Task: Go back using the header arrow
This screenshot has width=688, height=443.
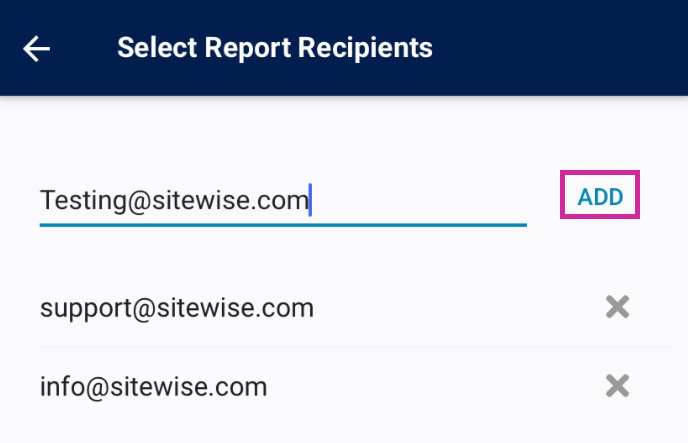Action: click(x=37, y=48)
